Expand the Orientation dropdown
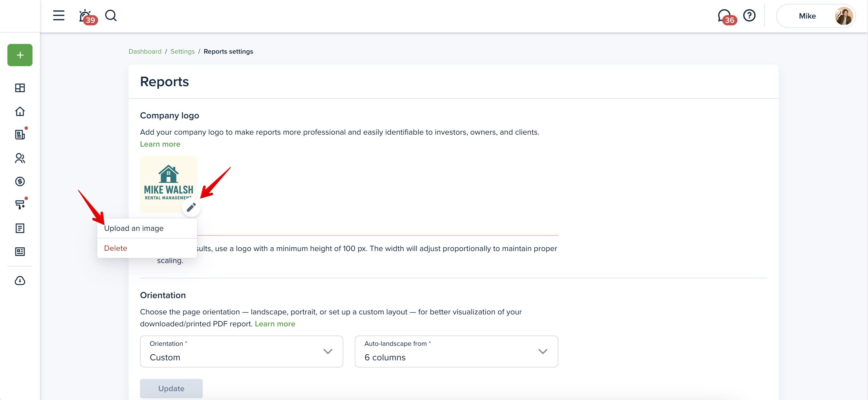This screenshot has height=400, width=868. click(241, 351)
